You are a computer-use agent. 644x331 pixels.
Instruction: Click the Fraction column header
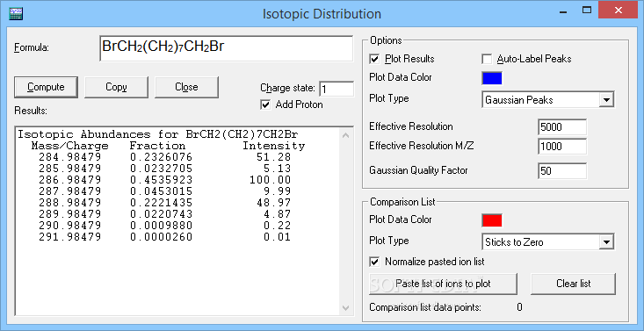point(158,147)
